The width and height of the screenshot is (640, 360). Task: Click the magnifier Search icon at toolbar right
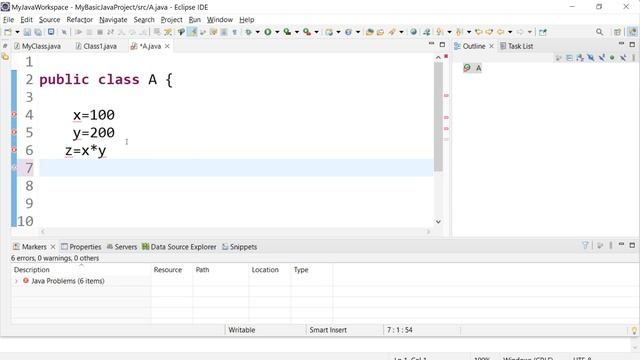coord(599,32)
